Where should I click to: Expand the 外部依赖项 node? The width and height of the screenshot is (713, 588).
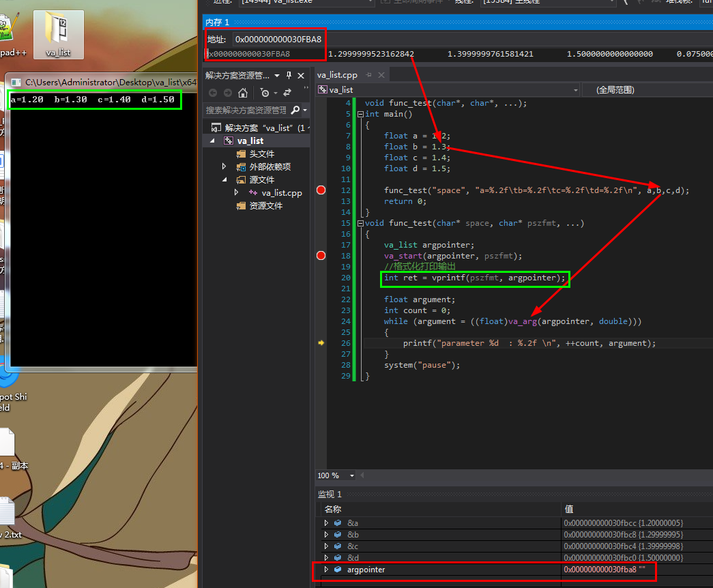tap(224, 166)
